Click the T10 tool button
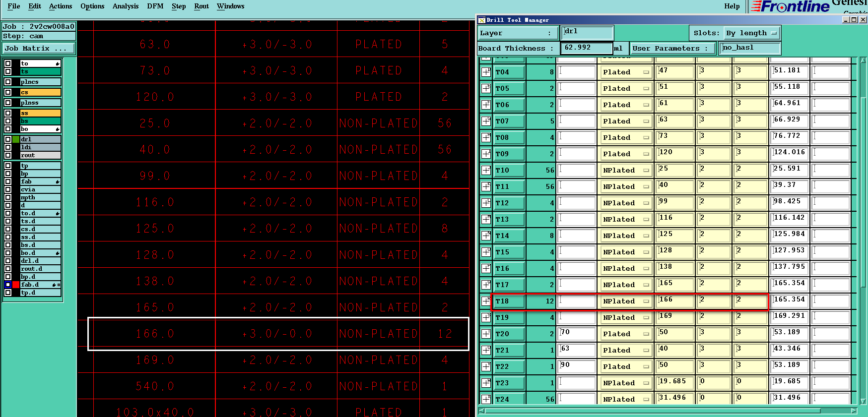The width and height of the screenshot is (868, 417). point(509,170)
